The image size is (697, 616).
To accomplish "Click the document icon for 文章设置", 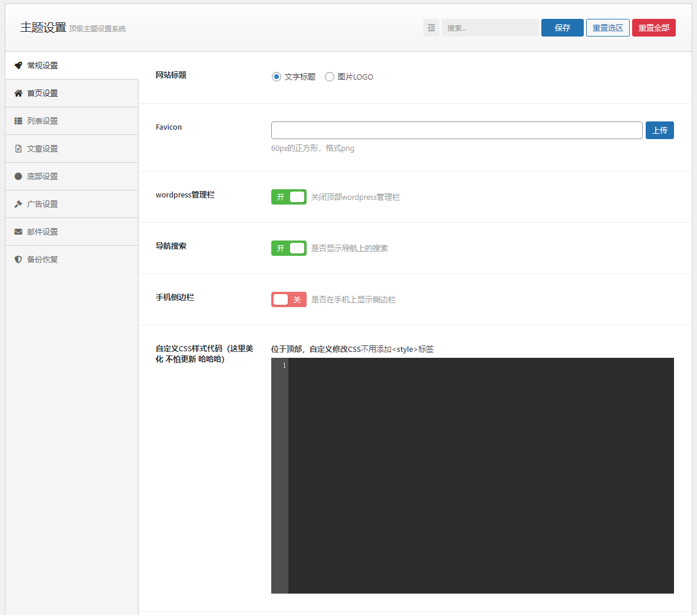I will pos(18,149).
